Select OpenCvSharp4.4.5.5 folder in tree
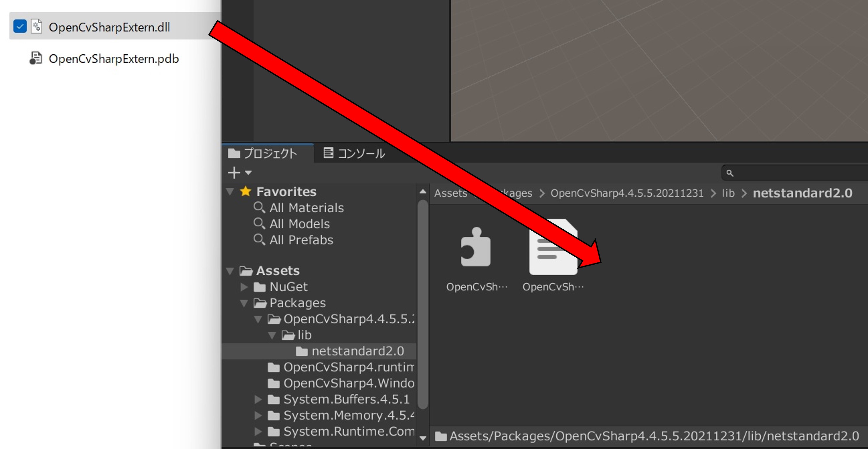The image size is (868, 449). coord(349,319)
